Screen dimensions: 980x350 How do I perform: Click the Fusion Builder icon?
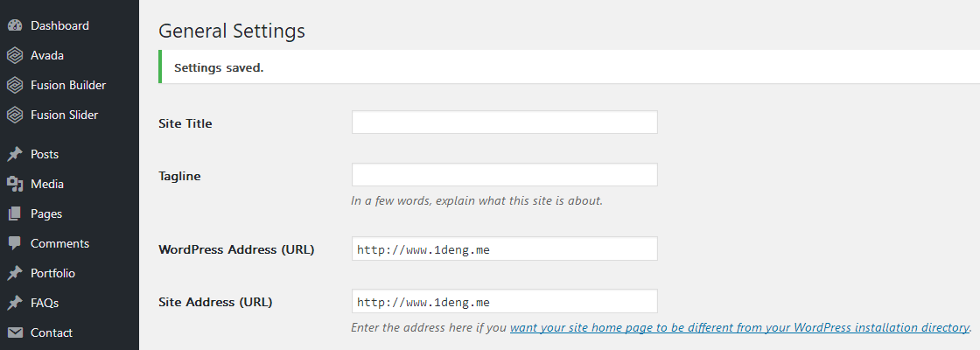[x=14, y=86]
